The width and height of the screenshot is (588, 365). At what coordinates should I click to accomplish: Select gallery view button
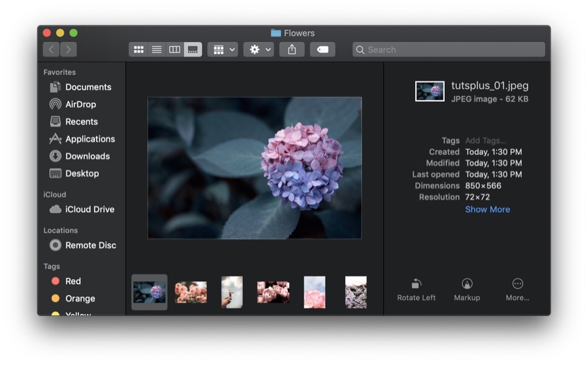pos(193,50)
